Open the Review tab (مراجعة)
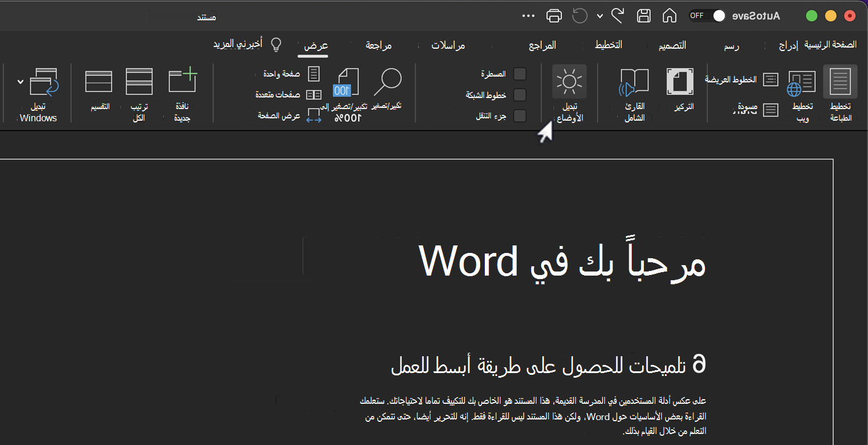The height and width of the screenshot is (445, 868). point(379,45)
